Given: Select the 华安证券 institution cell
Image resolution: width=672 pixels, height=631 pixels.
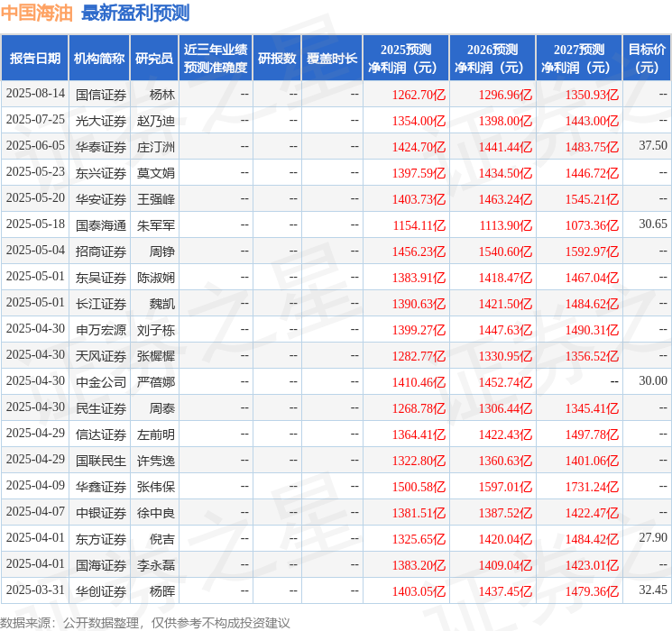Looking at the screenshot, I should [x=101, y=199].
